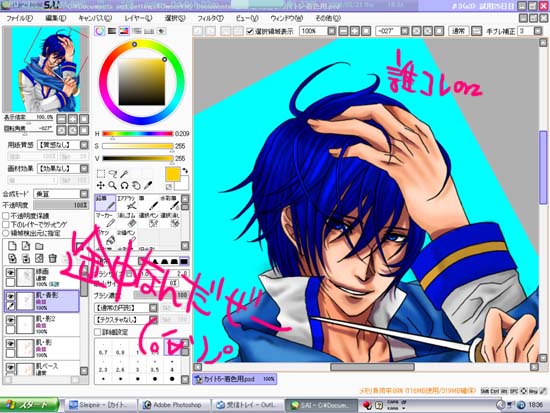Switch to カイト5-着色用.psd document tab
The height and width of the screenshot is (413, 550).
click(x=234, y=379)
